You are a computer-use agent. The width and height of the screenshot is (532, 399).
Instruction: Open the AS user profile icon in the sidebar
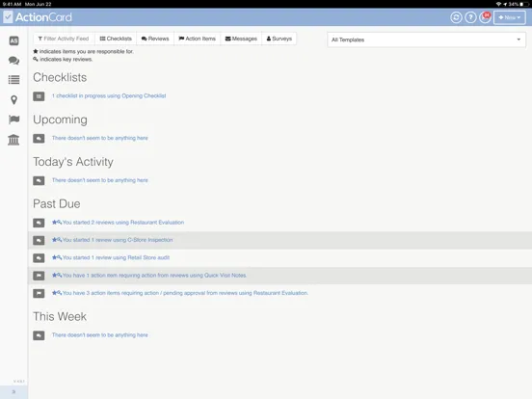[x=13, y=40]
